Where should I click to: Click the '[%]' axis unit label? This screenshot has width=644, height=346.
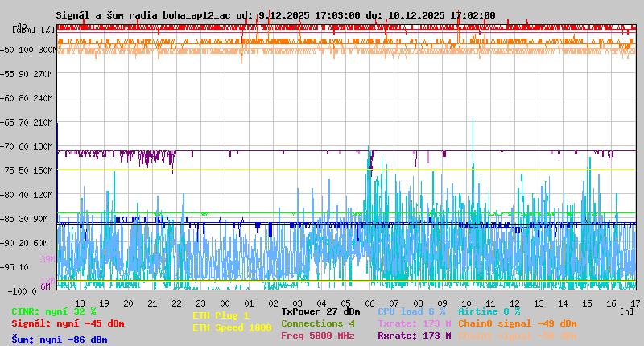click(x=47, y=29)
